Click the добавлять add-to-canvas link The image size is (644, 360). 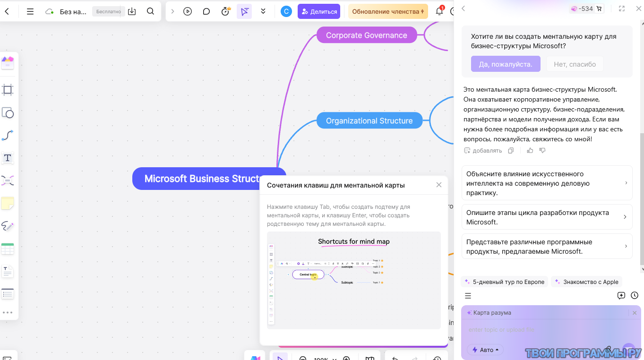pyautogui.click(x=483, y=150)
